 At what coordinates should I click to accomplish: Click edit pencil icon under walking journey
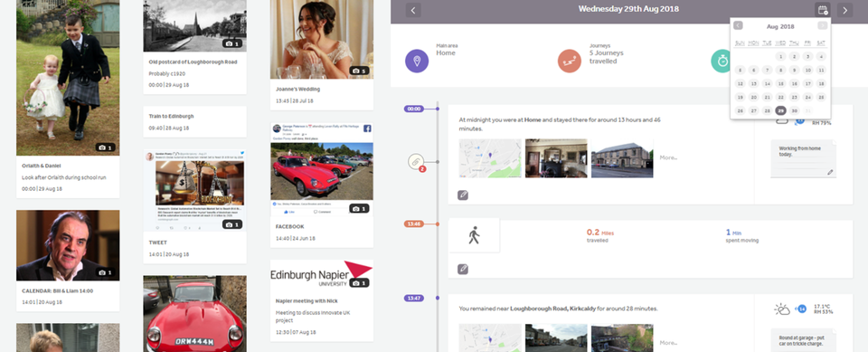click(x=463, y=269)
